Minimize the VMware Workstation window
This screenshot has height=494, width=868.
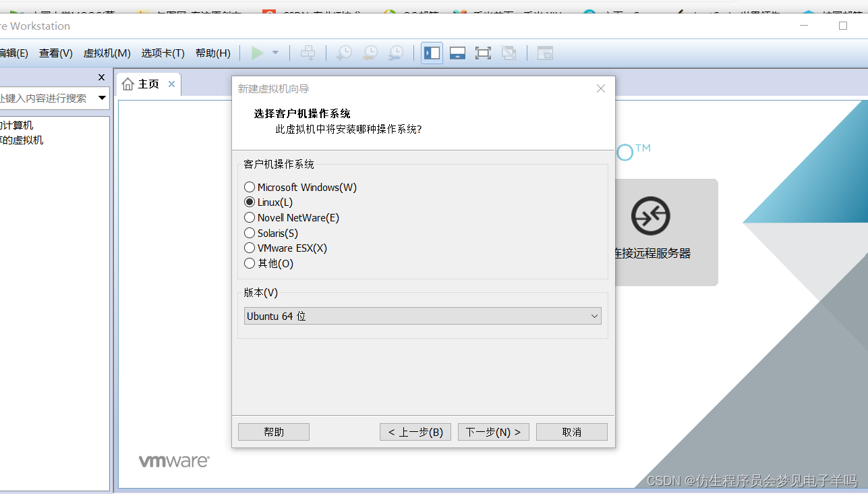tap(804, 26)
